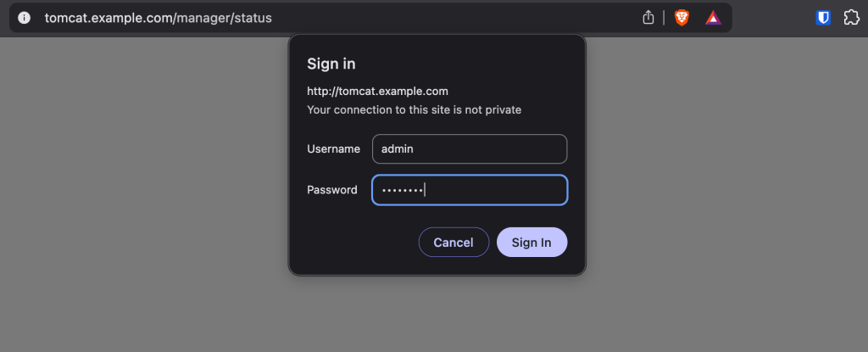Image resolution: width=868 pixels, height=352 pixels.
Task: Click the tomcat.example.com domain in address bar
Action: tap(108, 18)
